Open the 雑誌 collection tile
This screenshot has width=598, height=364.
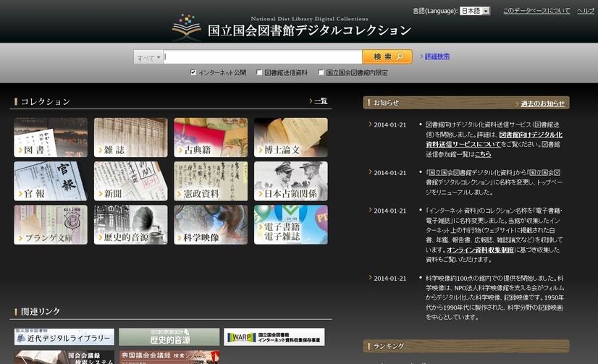tap(131, 137)
